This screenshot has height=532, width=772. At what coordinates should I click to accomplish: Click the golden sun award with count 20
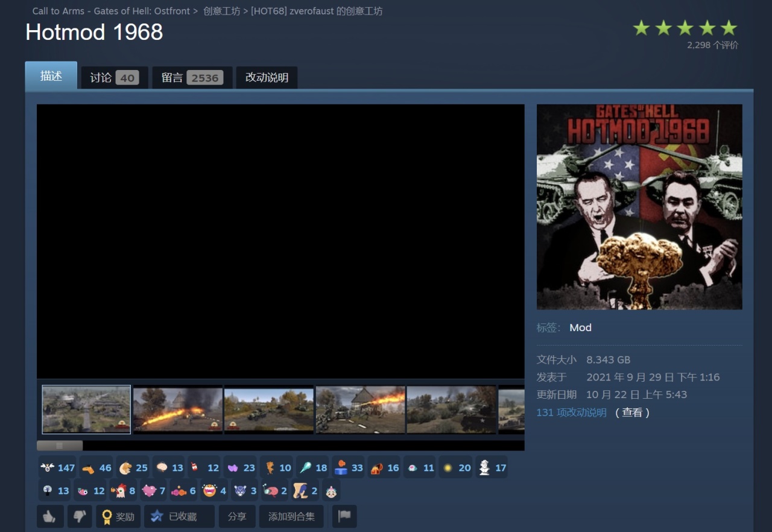point(455,467)
